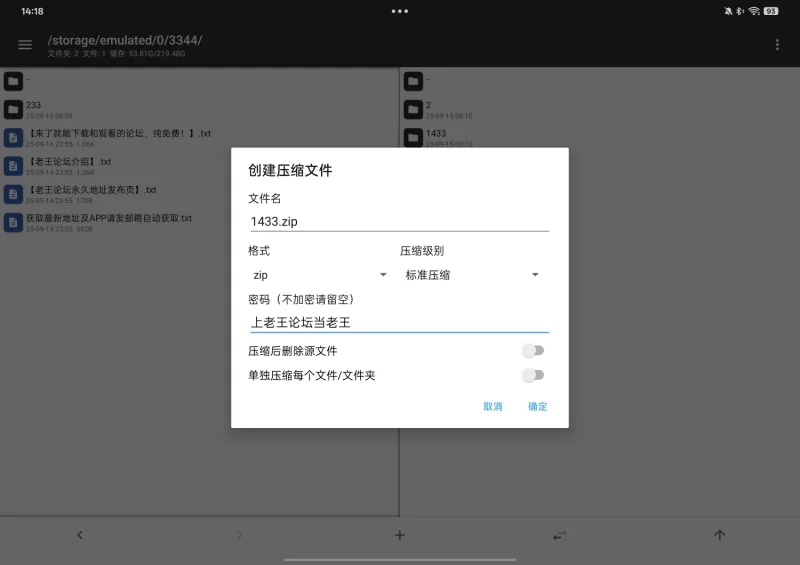
Task: Select 【老王论坛介绍】.txt file name
Action: (x=69, y=162)
